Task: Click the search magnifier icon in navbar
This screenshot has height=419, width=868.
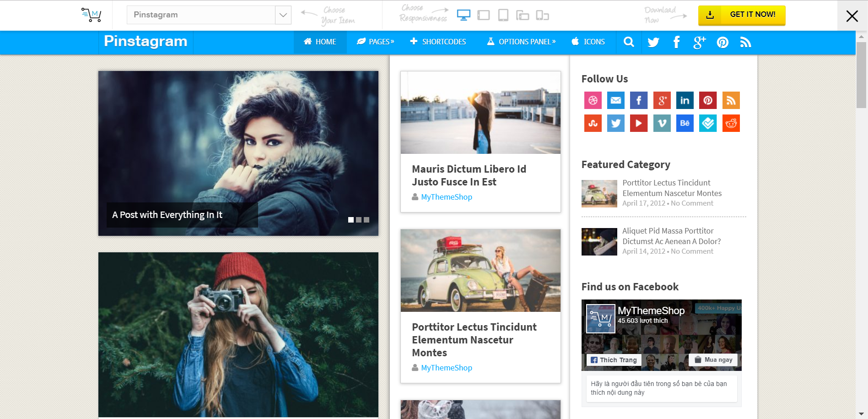Action: coord(629,42)
